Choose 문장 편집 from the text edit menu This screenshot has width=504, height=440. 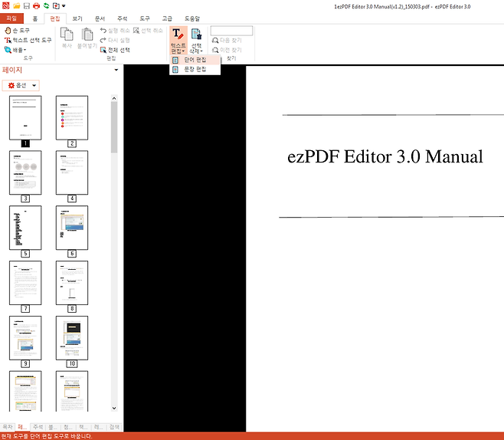coord(195,69)
